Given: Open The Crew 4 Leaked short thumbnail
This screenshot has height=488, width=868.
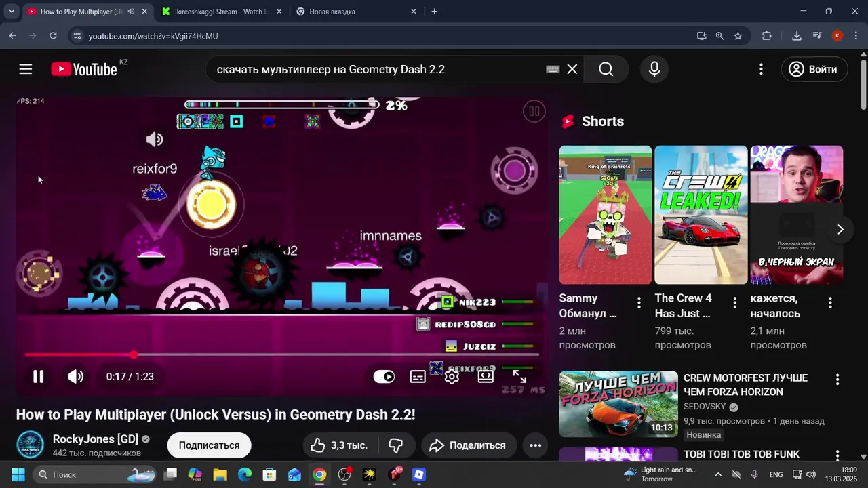Looking at the screenshot, I should pyautogui.click(x=701, y=215).
